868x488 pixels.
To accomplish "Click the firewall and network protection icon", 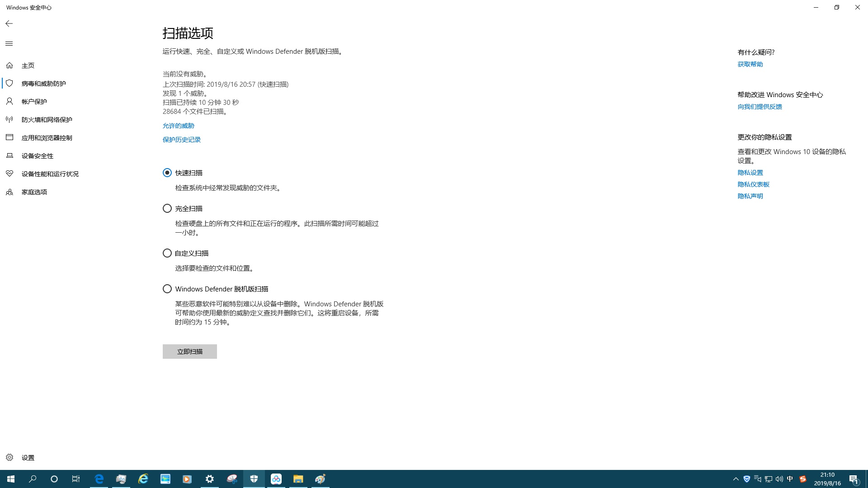I will pos(9,120).
